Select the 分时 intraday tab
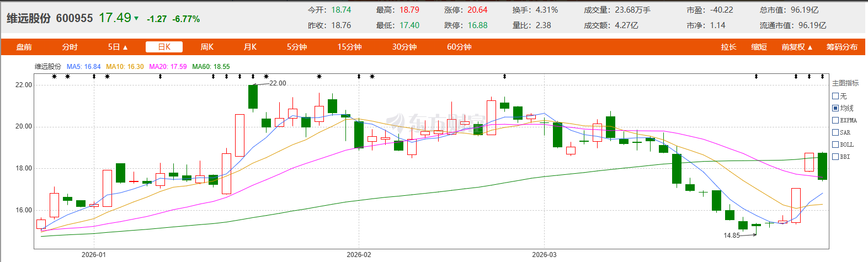Screen dimensions: 868x262 pos(70,47)
